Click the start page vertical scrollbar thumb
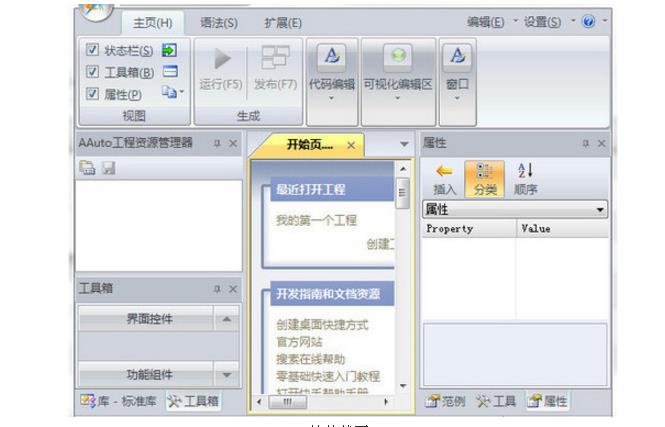The width and height of the screenshot is (665, 427). (402, 192)
